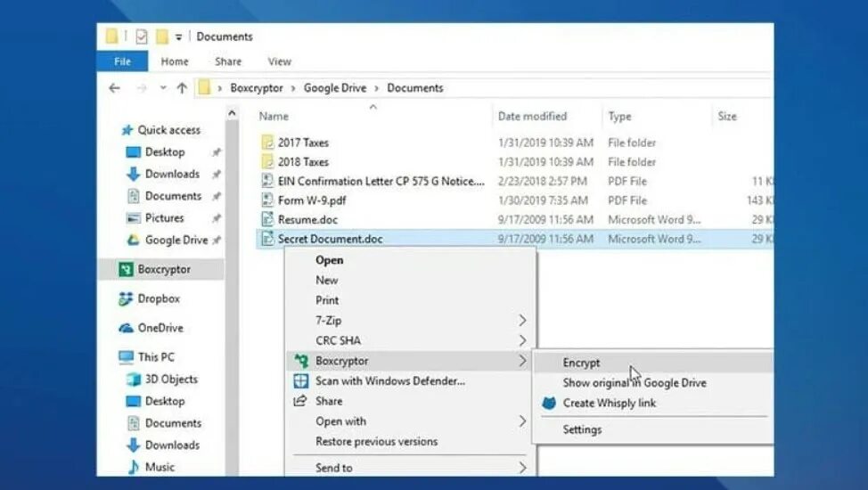The width and height of the screenshot is (868, 490).
Task: Click the 3D Objects icon
Action: tap(134, 380)
